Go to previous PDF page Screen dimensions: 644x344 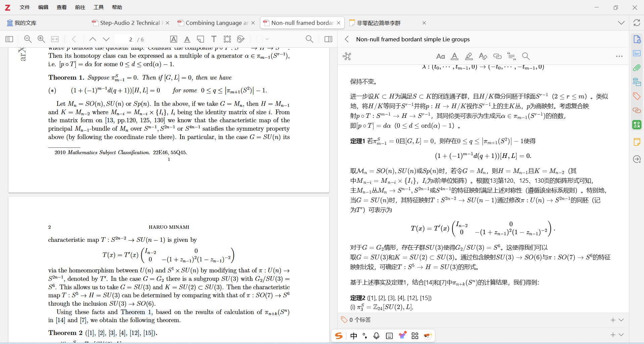(93, 39)
